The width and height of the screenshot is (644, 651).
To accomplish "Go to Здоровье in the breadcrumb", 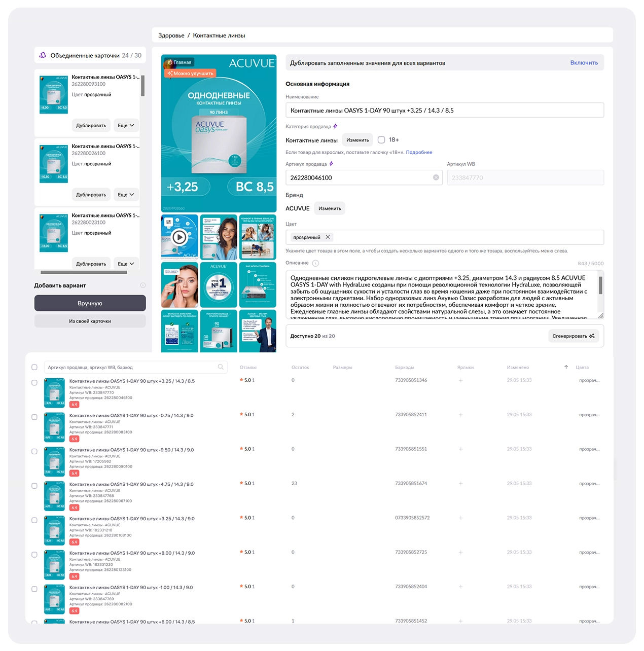I will pyautogui.click(x=171, y=35).
